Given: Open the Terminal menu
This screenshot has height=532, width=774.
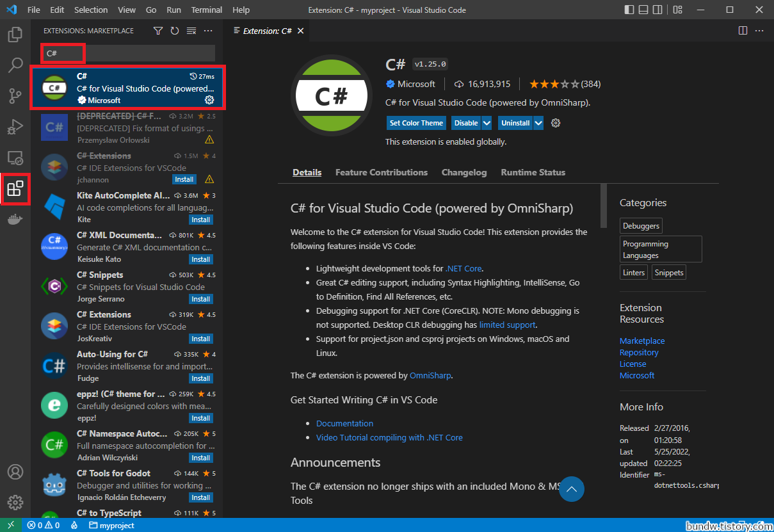Looking at the screenshot, I should pos(206,10).
